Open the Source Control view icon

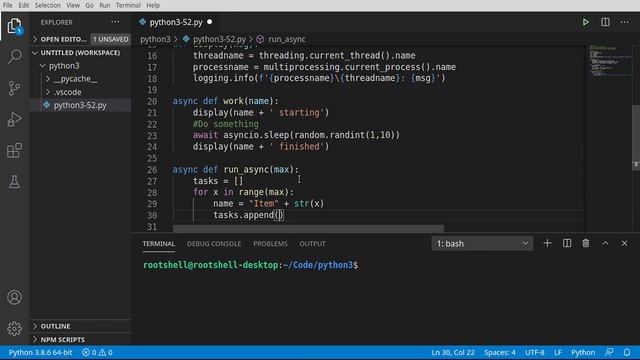[14, 88]
